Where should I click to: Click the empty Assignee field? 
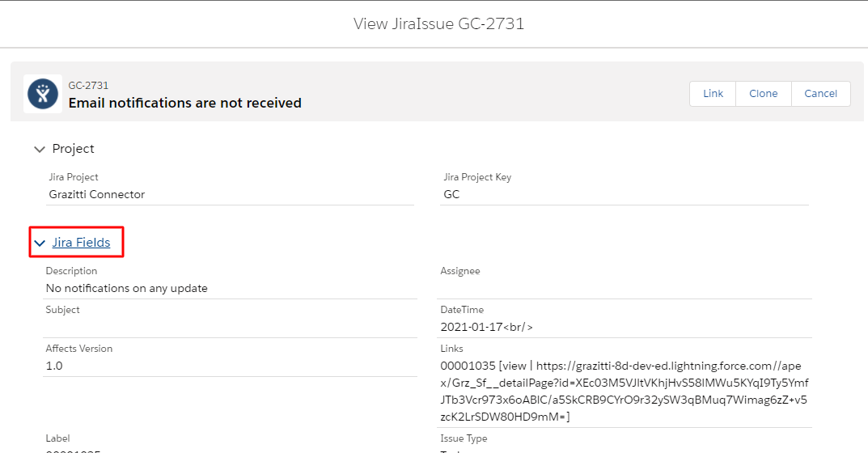[x=625, y=289]
